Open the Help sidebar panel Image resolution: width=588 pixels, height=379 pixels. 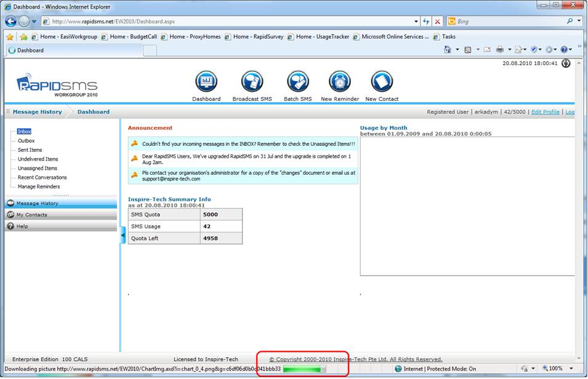coord(61,226)
